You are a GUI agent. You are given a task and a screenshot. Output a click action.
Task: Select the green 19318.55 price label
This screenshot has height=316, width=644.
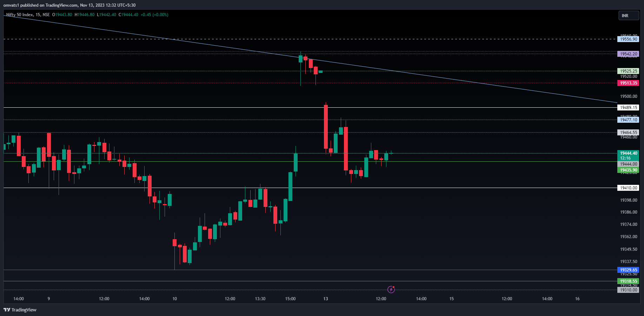click(x=628, y=281)
